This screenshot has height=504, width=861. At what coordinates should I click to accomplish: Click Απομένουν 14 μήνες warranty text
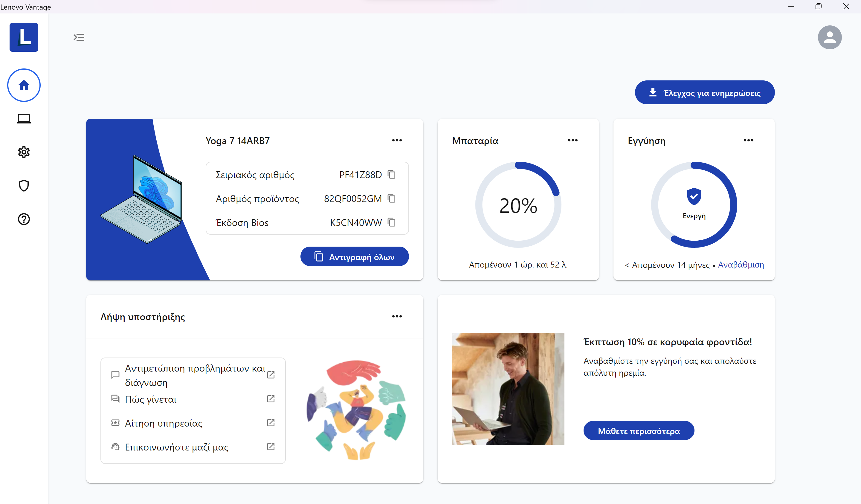pyautogui.click(x=671, y=265)
